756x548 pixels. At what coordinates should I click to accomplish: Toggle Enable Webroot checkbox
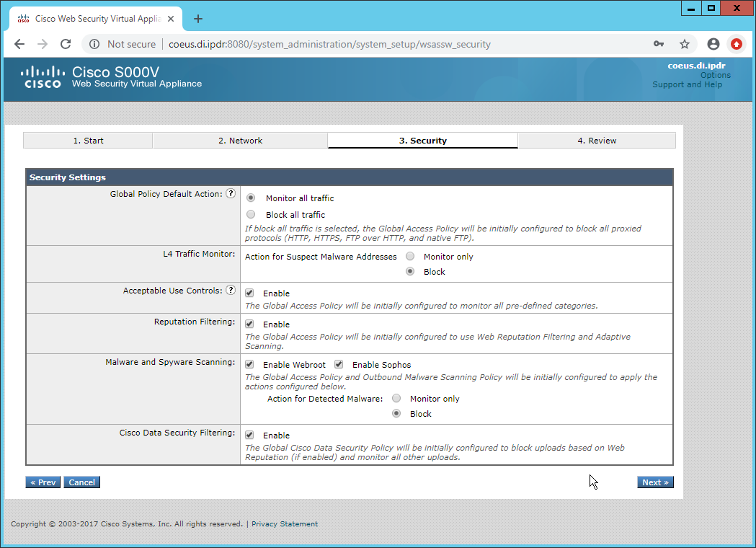[x=249, y=364]
